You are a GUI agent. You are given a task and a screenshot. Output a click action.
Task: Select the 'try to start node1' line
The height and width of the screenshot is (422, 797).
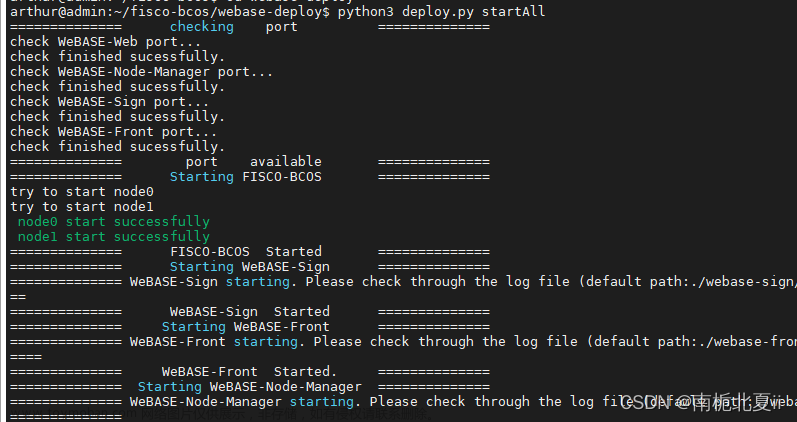click(x=82, y=206)
